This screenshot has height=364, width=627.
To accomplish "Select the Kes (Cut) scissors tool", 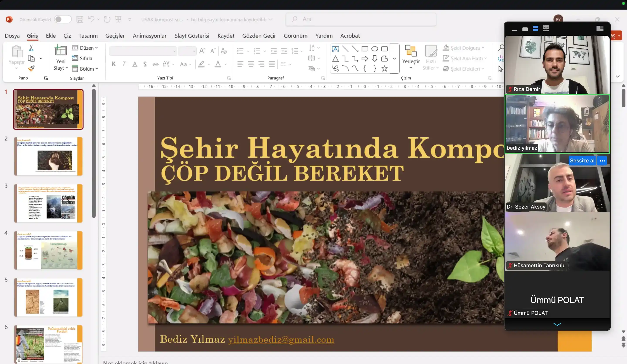I will [x=31, y=47].
